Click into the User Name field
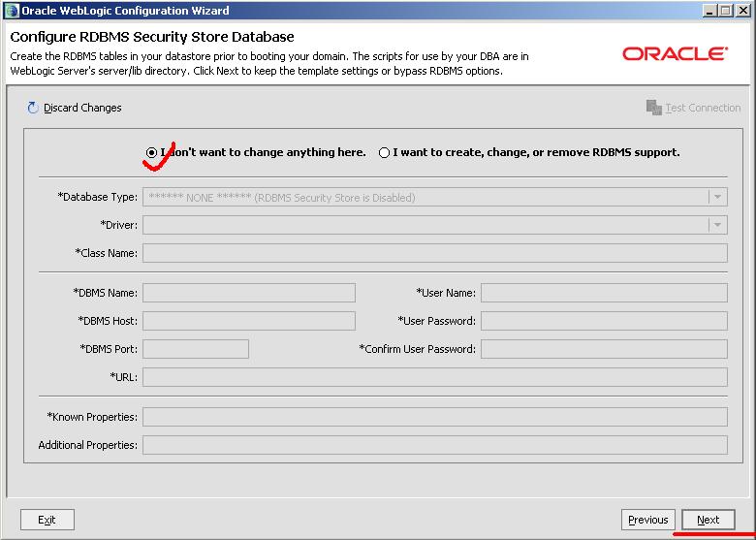The image size is (756, 540). click(x=604, y=293)
